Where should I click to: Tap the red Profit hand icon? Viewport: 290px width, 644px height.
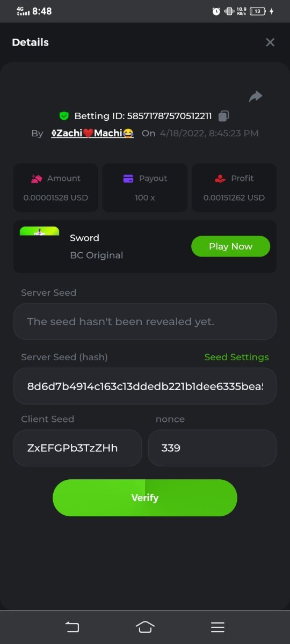click(220, 179)
